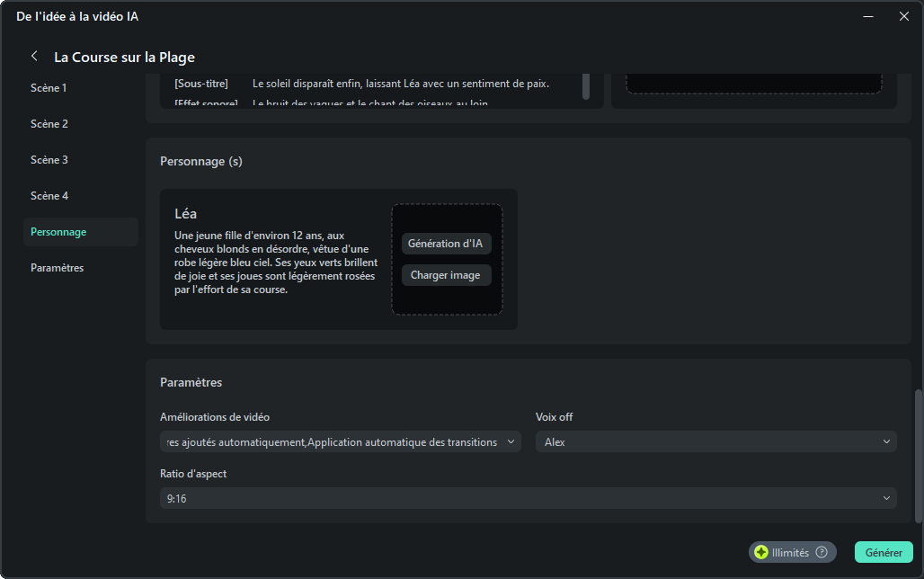Go back using the arrow beside La Course sur la Plage
The width and height of the screenshot is (924, 579).
pyautogui.click(x=34, y=56)
